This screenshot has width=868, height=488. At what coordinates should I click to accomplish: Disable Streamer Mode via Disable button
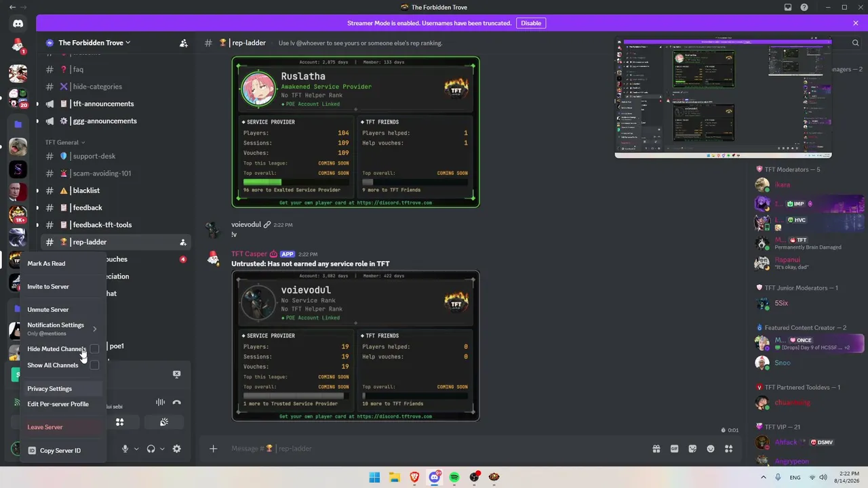coord(531,23)
